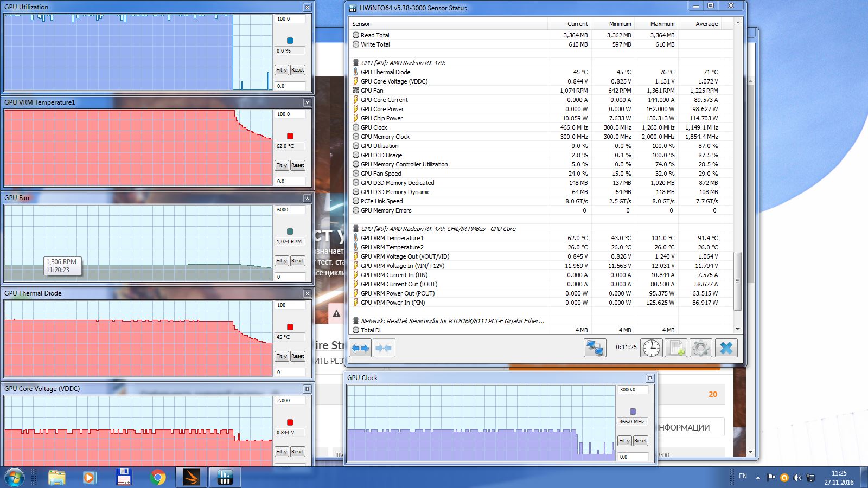Click the purple color swatch in GPU Clock graph
The height and width of the screenshot is (488, 868).
click(633, 412)
